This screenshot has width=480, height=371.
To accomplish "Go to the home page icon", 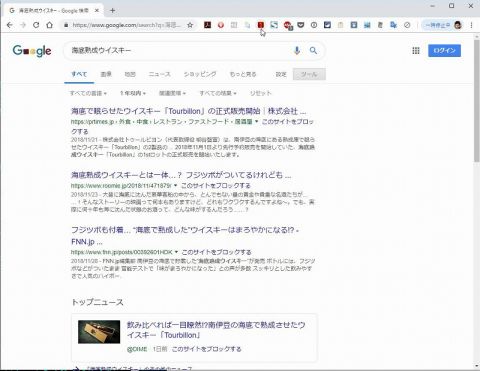I will coord(49,25).
